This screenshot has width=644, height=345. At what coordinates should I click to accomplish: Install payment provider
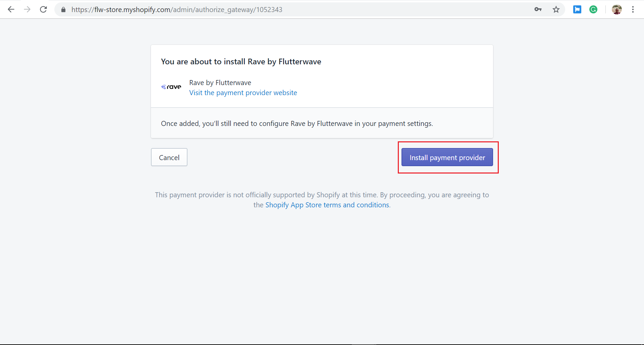pos(447,157)
